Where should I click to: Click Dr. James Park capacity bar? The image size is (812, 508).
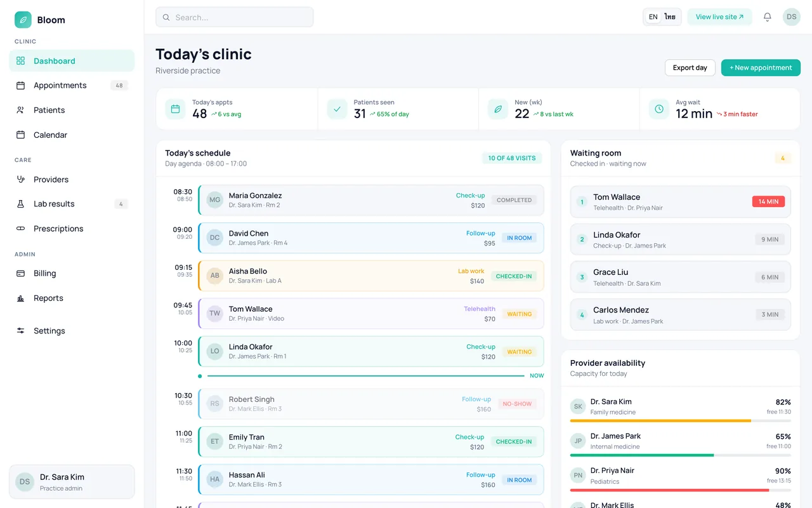pos(681,455)
